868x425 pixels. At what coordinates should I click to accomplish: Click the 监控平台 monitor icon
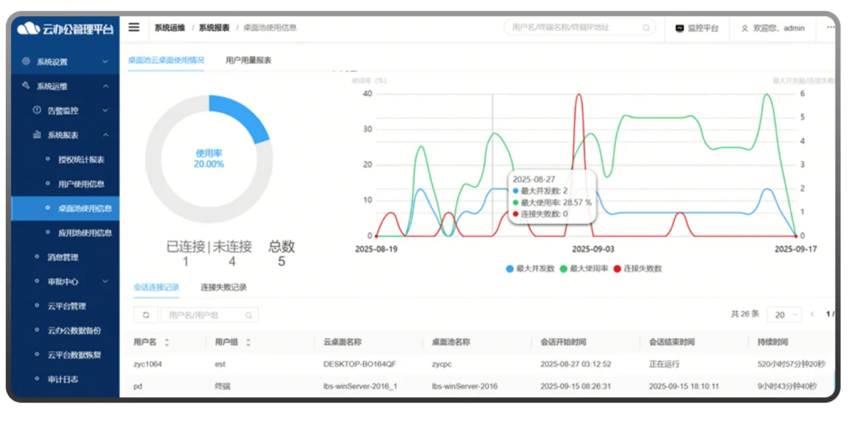680,29
